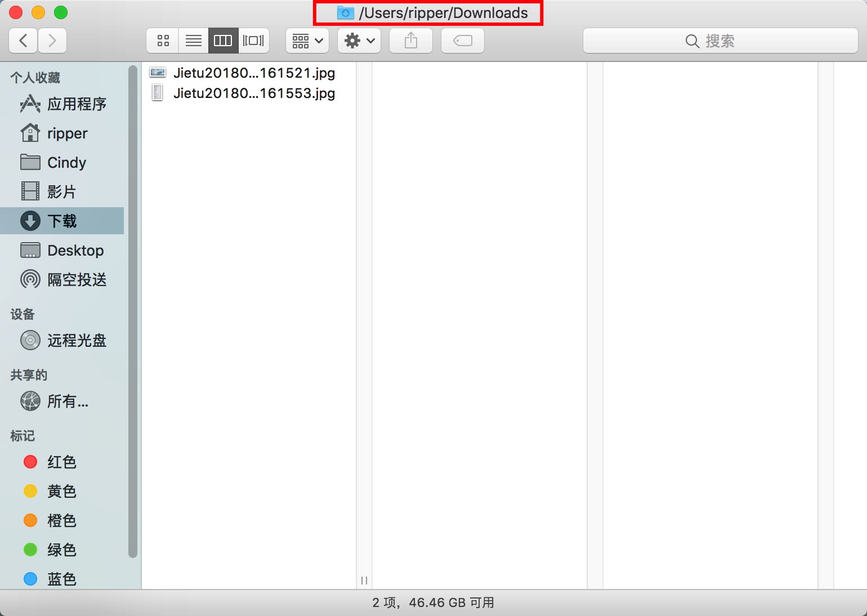
Task: Switch to list view
Action: pyautogui.click(x=193, y=41)
